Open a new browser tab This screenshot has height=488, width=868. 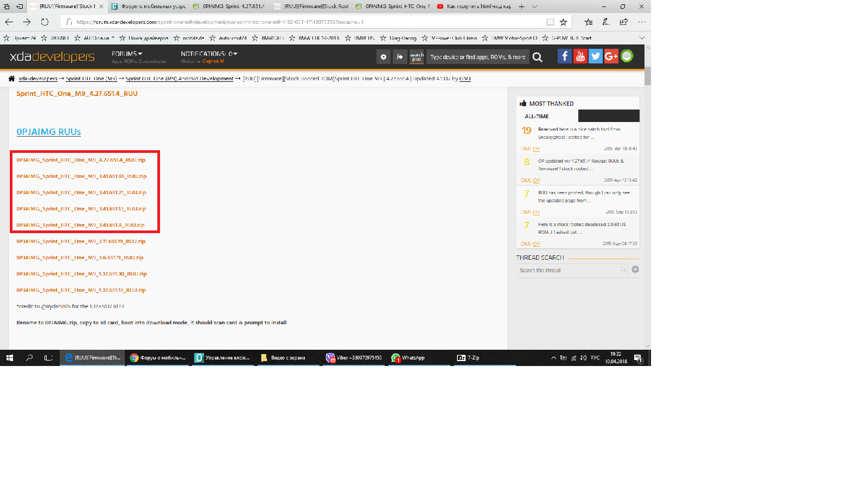coord(521,7)
